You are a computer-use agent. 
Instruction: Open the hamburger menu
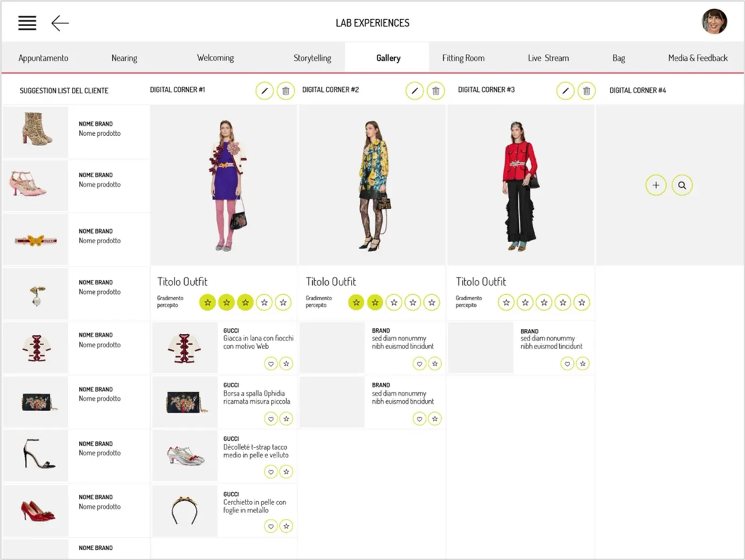pyautogui.click(x=27, y=23)
